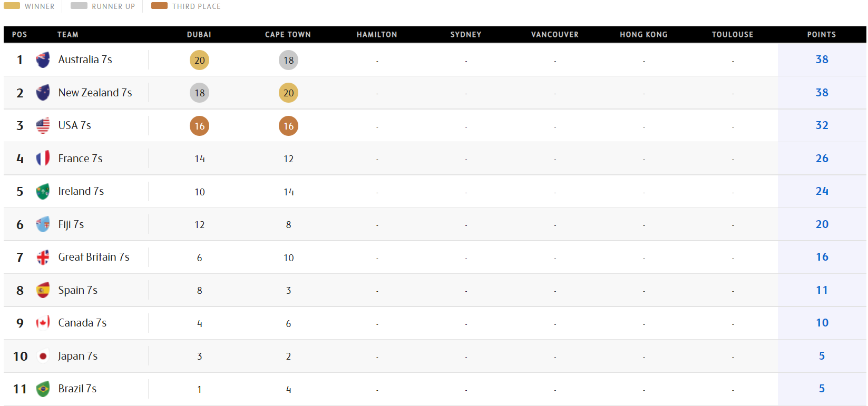Select the Dubai column header
The image size is (868, 406).
[x=199, y=35]
